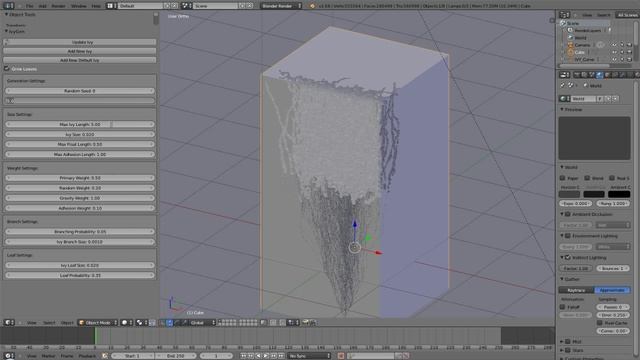Image resolution: width=640 pixels, height=360 pixels.
Task: Select the Raytrace gather method
Action: pyautogui.click(x=576, y=290)
